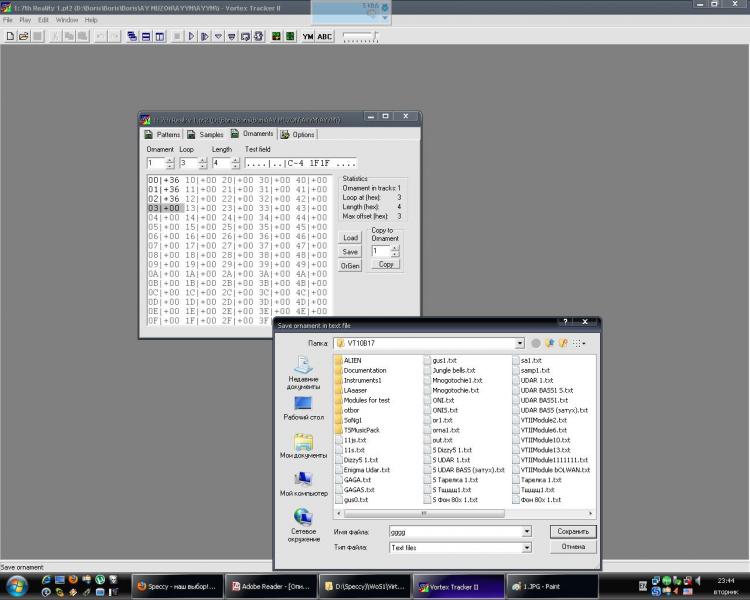Viewport: 750px width, 600px height.
Task: Click the Cascade windows toolbar icon
Action: click(132, 36)
